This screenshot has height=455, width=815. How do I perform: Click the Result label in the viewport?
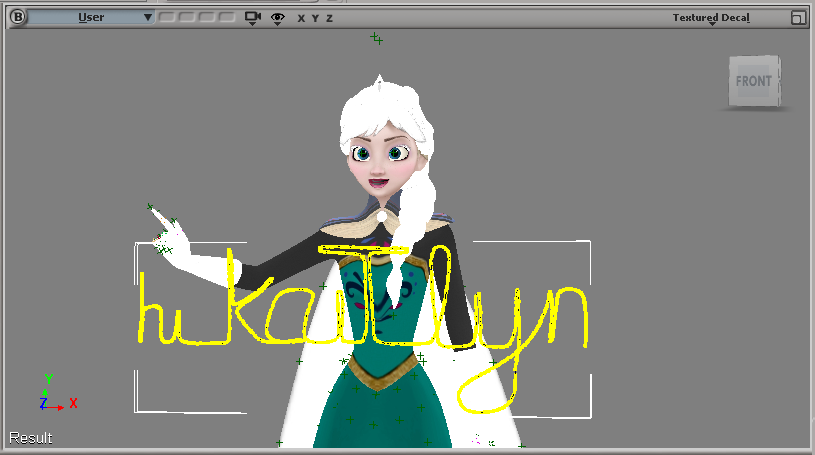pos(31,438)
